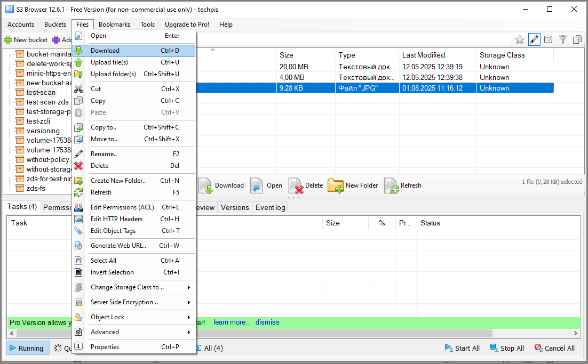Image resolution: width=588 pixels, height=364 pixels.
Task: Click the Generate Web URL icon
Action: click(78, 246)
